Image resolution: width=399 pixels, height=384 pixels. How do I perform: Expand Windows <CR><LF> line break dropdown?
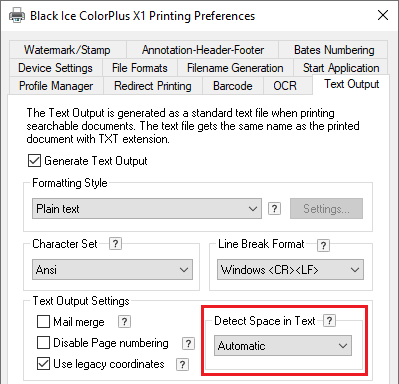290,270
